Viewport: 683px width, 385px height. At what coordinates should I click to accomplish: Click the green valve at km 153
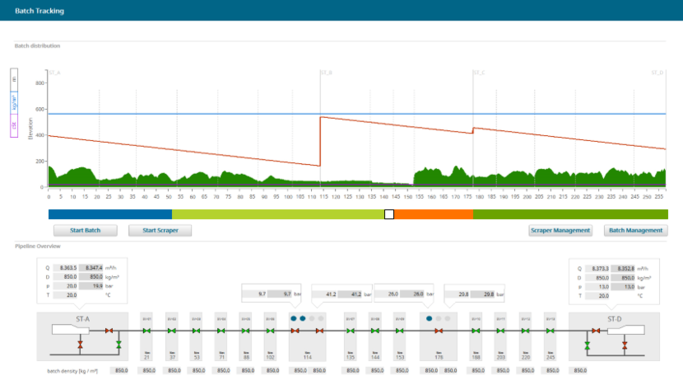point(400,331)
